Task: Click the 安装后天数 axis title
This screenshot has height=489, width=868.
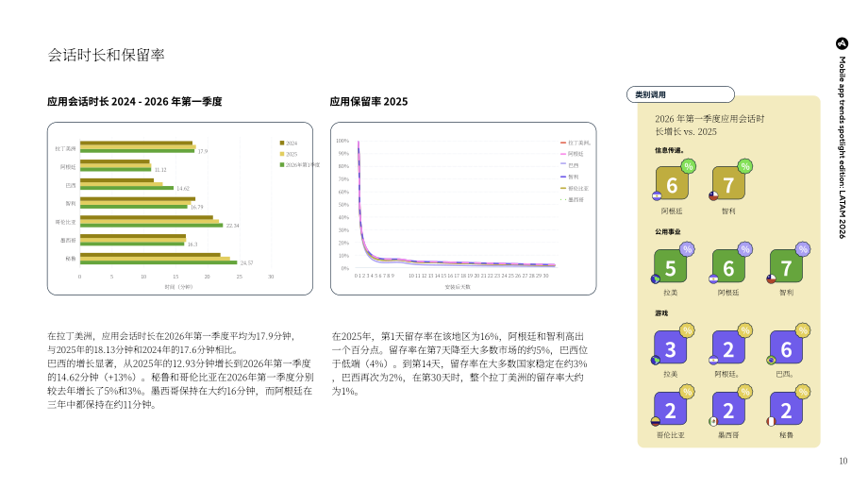Action: (458, 287)
